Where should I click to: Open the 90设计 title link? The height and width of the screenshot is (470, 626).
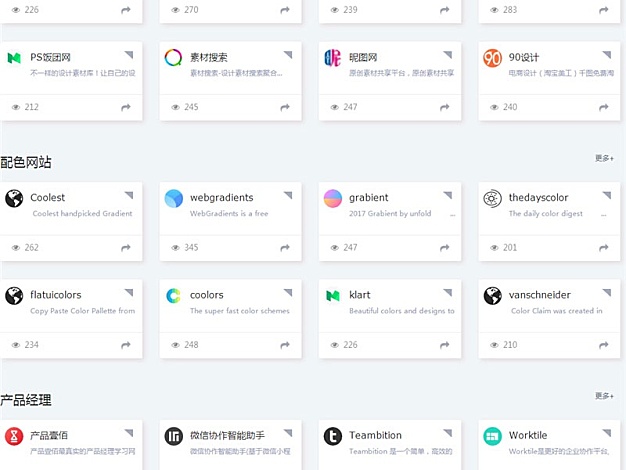tap(523, 58)
